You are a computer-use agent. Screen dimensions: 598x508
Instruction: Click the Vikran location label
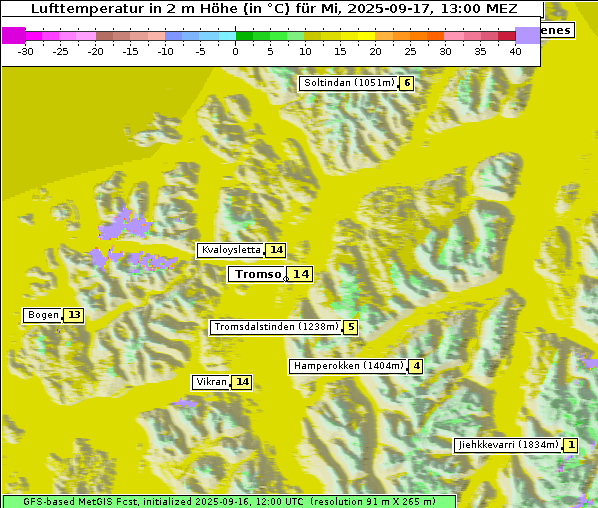click(211, 382)
